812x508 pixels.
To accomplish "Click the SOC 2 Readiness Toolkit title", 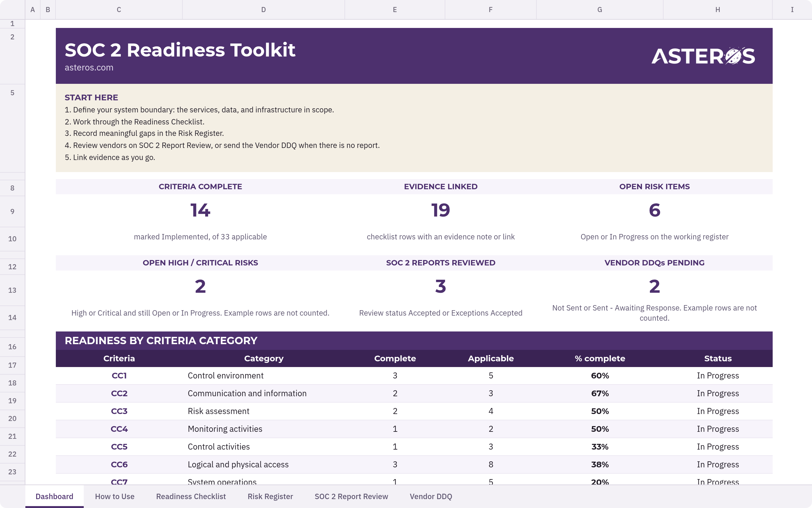I will tap(180, 50).
